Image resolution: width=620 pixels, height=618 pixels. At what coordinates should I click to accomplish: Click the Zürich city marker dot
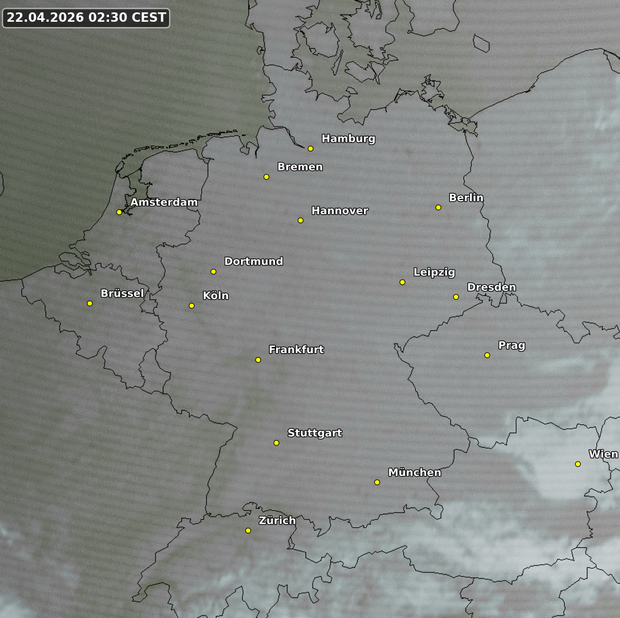[x=248, y=531]
